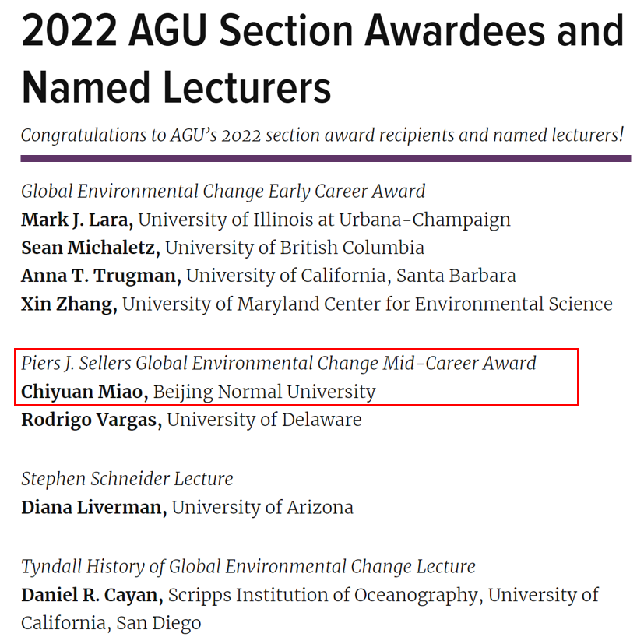Click the purple divider bar under the subtitle
This screenshot has height=644, width=644.
pos(326,159)
